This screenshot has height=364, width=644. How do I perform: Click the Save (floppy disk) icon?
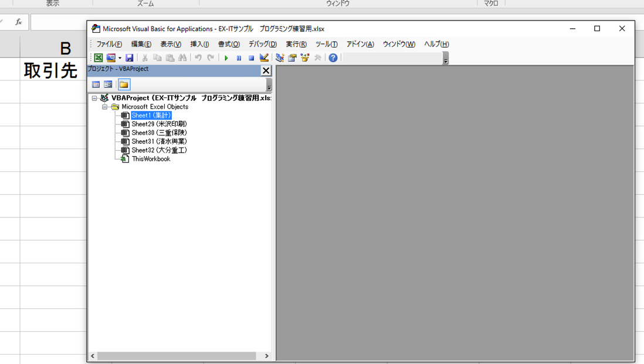tap(130, 58)
